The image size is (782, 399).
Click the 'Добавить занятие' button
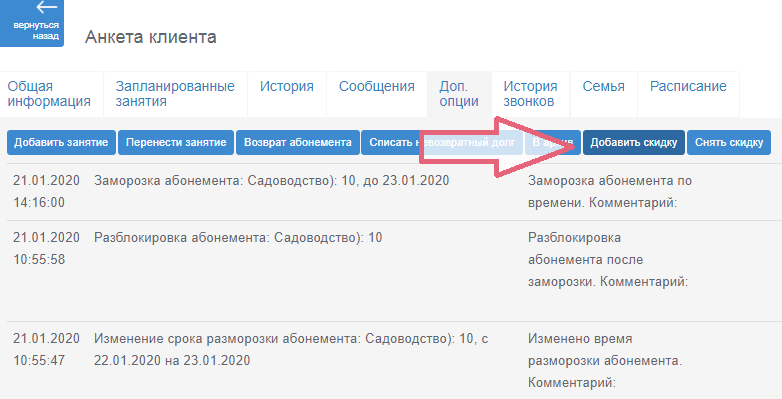click(61, 143)
